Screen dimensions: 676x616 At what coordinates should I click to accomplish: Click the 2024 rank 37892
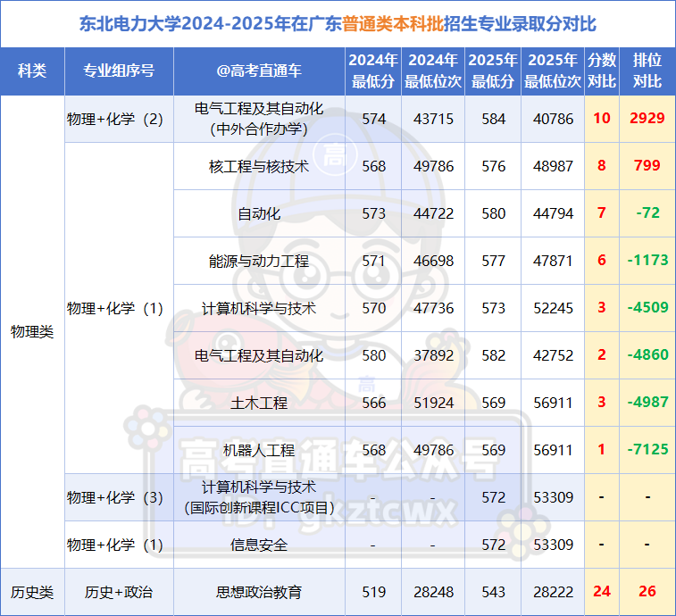coord(433,356)
